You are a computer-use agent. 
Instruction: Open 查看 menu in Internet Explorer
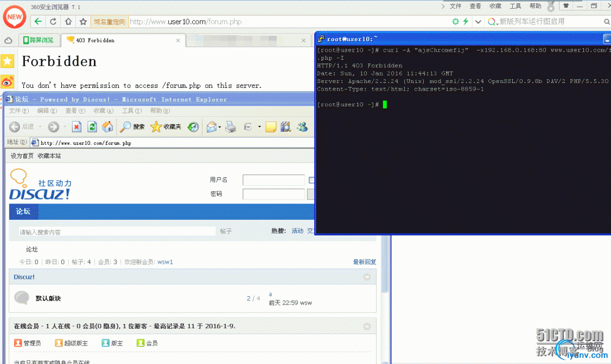click(75, 111)
